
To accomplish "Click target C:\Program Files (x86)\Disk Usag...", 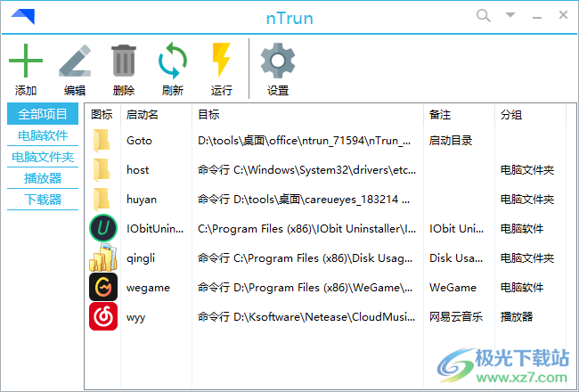I will point(305,258).
